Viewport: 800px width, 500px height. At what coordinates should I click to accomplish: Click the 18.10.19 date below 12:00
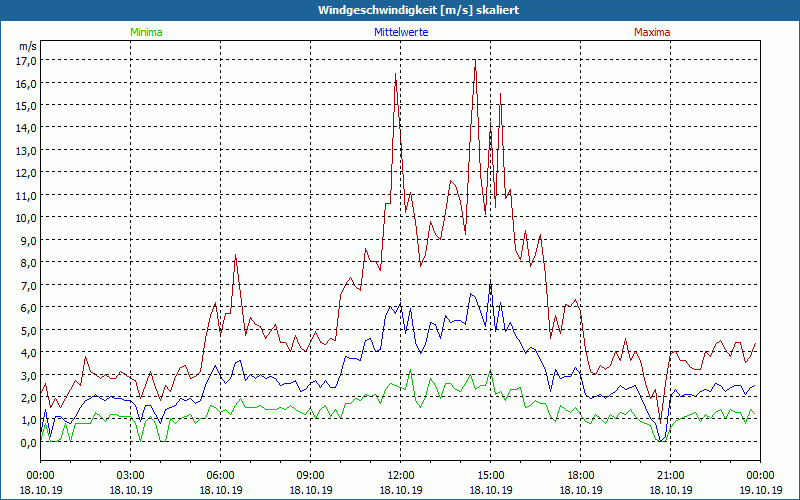(400, 490)
